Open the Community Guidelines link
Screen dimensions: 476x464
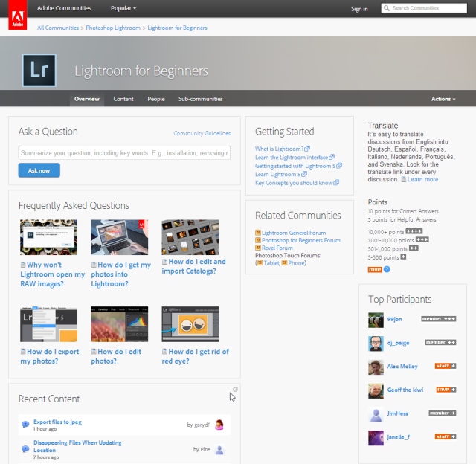click(202, 133)
